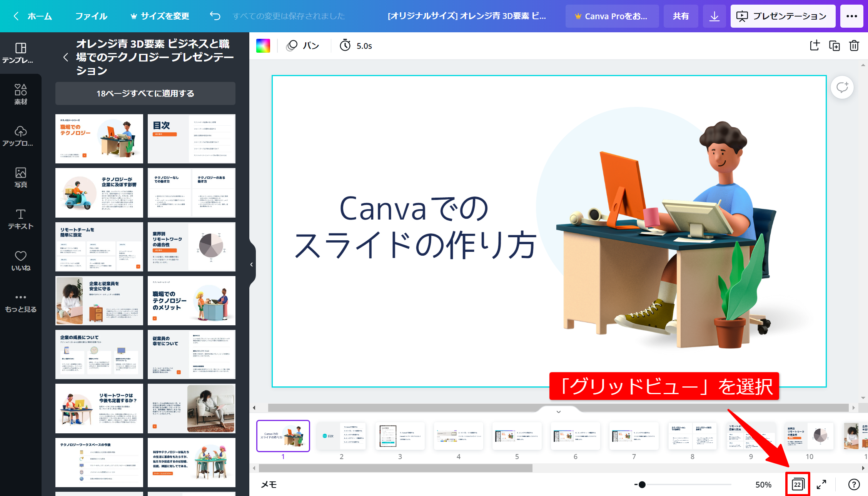This screenshot has width=868, height=496.
Task: Open the ファイル menu
Action: pyautogui.click(x=91, y=16)
